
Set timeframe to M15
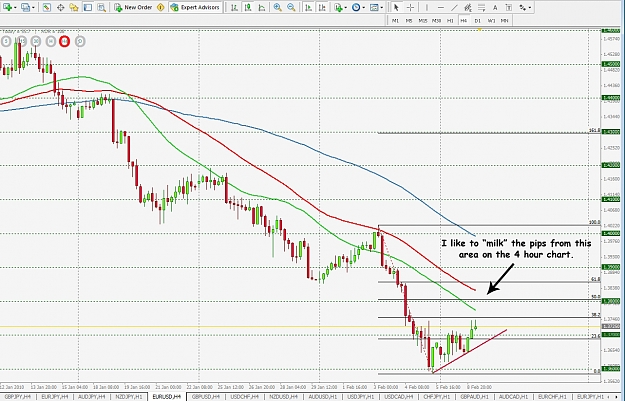click(x=423, y=20)
